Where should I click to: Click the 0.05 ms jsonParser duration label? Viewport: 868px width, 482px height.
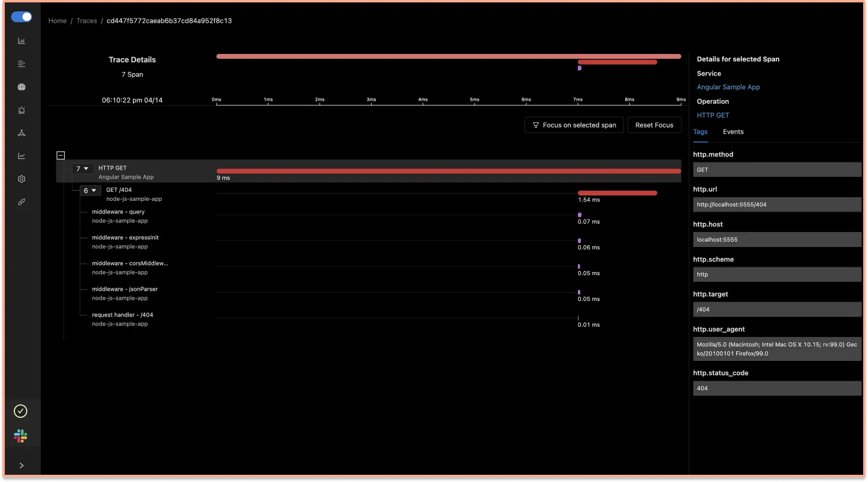pos(589,299)
